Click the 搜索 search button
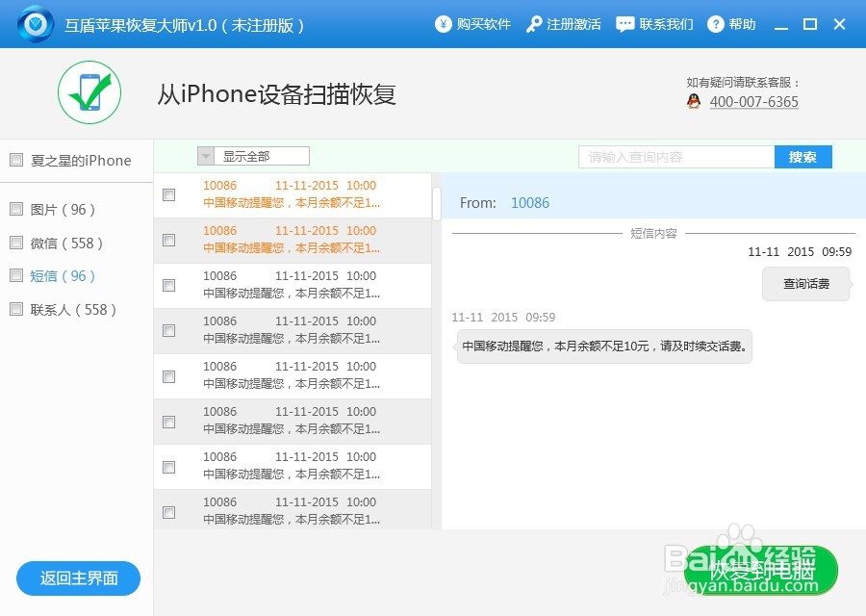The image size is (866, 616). [803, 157]
